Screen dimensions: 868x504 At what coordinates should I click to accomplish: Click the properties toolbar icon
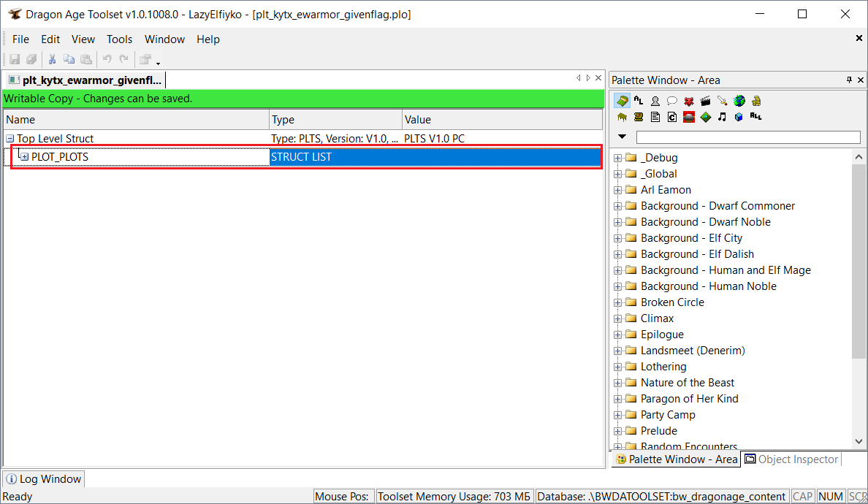tap(145, 59)
